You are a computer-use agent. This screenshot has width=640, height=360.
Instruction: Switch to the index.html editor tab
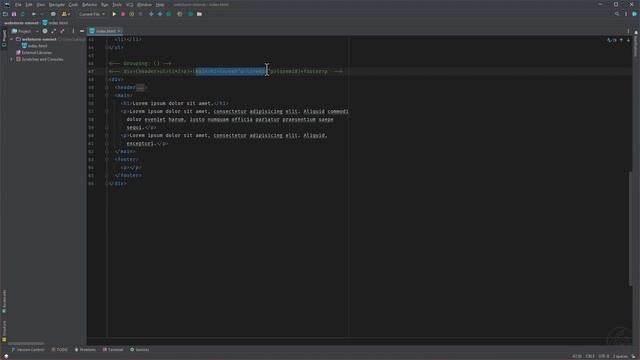coord(105,31)
